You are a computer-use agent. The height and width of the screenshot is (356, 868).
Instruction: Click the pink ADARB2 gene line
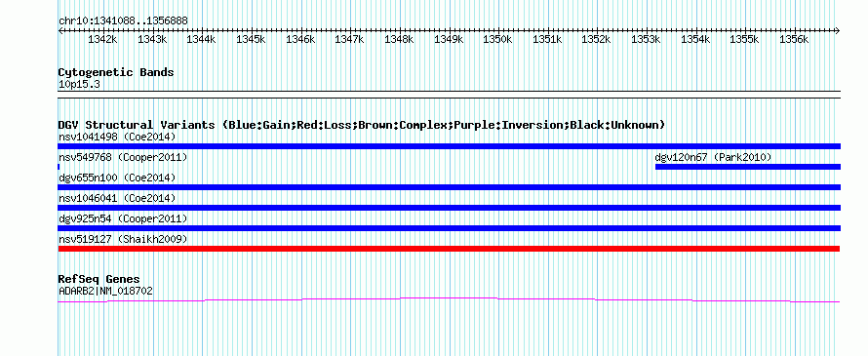[x=449, y=299]
